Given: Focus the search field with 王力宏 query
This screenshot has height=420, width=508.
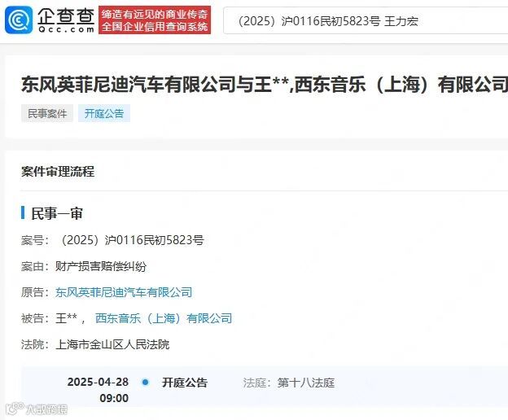Looking at the screenshot, I should coord(366,21).
